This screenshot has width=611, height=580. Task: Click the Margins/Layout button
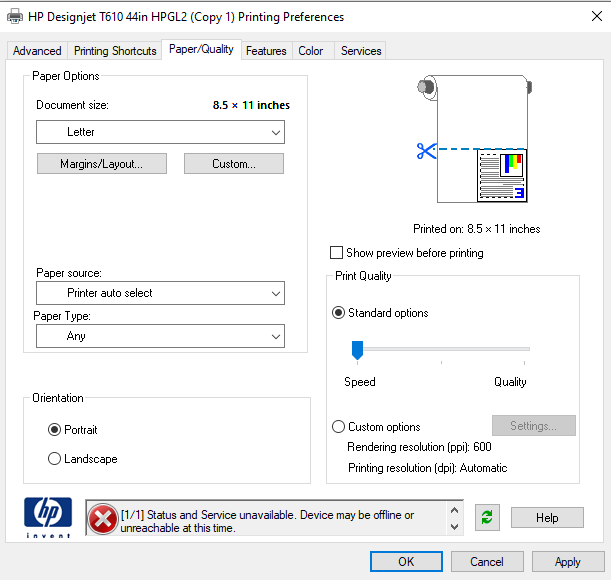(102, 164)
